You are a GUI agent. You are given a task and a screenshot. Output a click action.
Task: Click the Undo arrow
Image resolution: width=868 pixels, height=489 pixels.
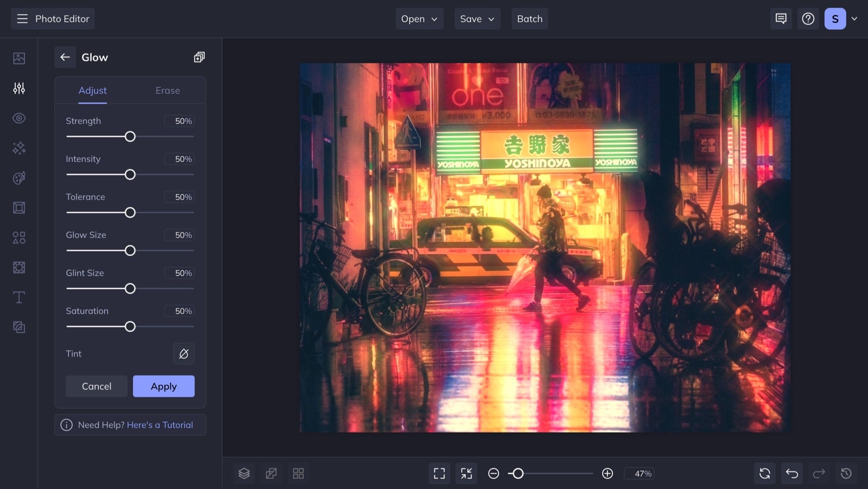point(792,473)
